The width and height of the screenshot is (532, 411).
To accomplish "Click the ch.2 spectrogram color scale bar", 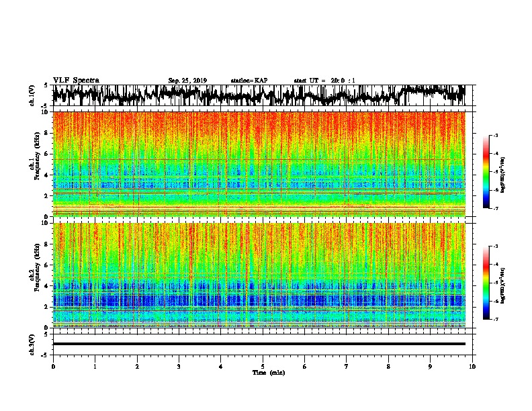I will coord(486,283).
